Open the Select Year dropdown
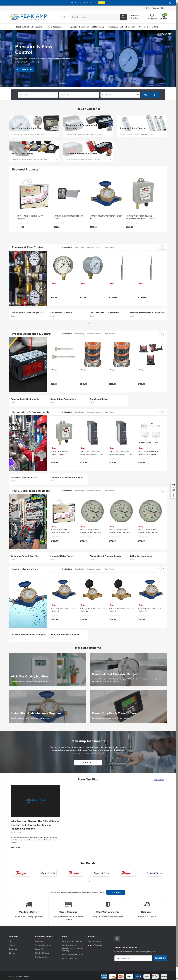This screenshot has height=980, width=178. 38,95
